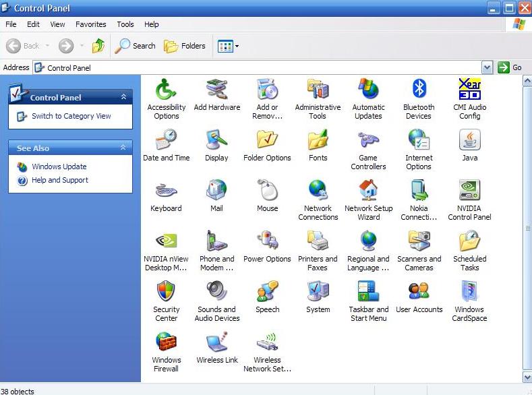532x395 pixels.
Task: Open Bluetooth Devices icon
Action: tap(419, 89)
